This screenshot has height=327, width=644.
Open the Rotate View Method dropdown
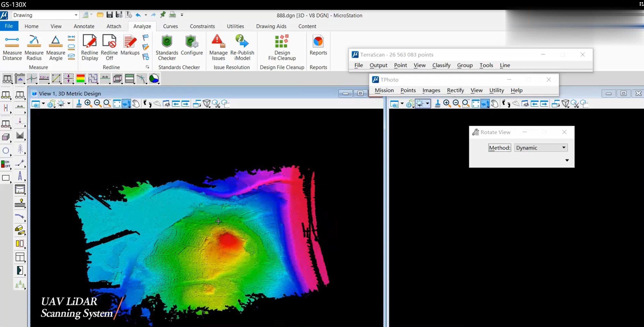point(564,148)
